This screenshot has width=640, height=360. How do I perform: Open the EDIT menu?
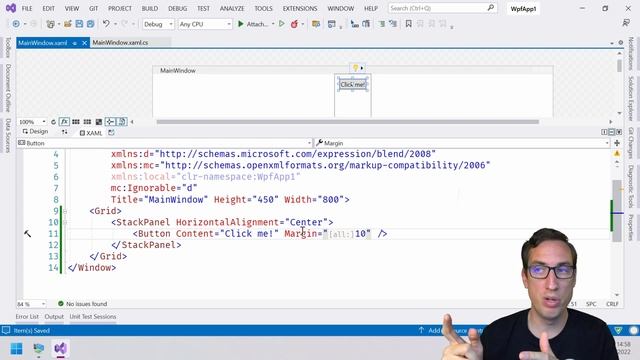[48, 8]
